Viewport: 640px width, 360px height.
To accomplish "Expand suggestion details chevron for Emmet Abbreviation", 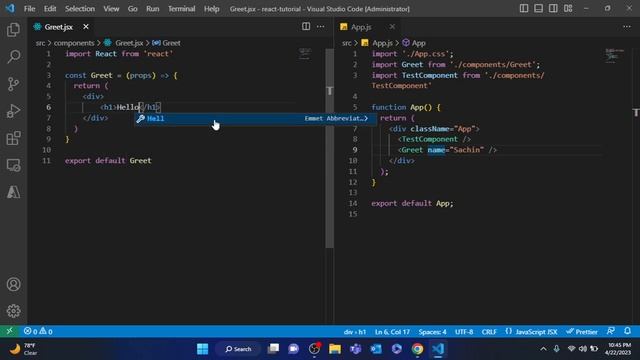I will pos(366,118).
